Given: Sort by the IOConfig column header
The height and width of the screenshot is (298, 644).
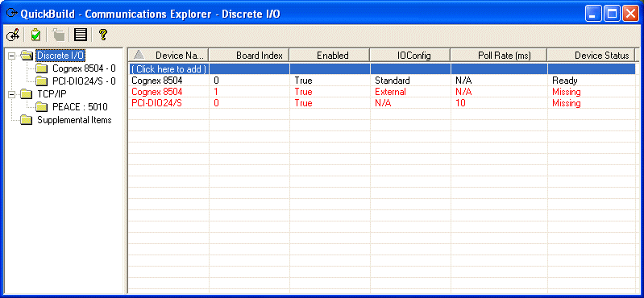Looking at the screenshot, I should [x=410, y=56].
